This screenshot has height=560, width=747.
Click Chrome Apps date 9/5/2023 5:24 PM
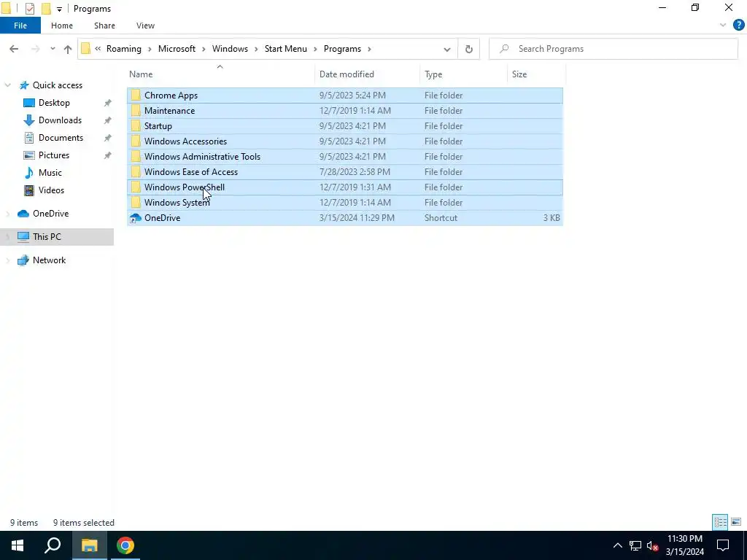click(x=352, y=96)
